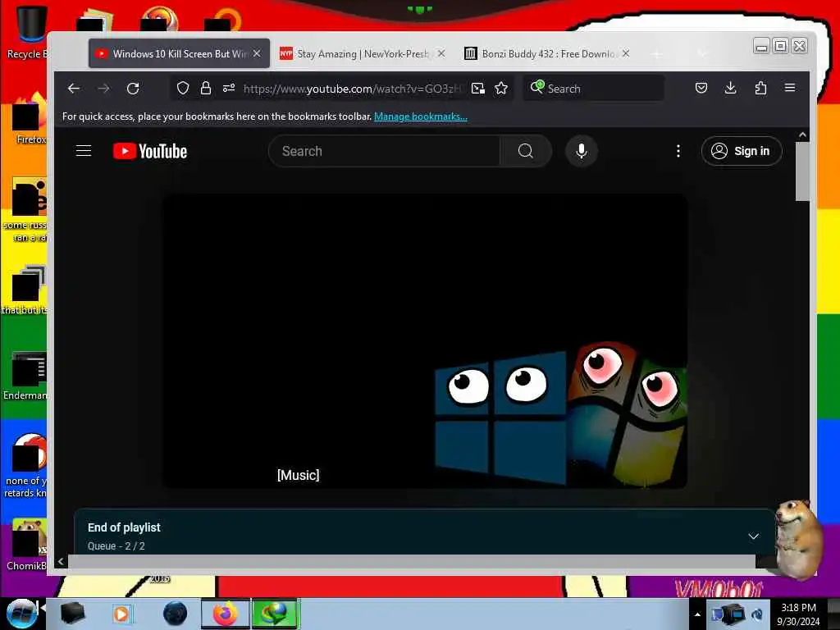Bookmark this page with the star
This screenshot has height=630, width=840.
pyautogui.click(x=501, y=89)
